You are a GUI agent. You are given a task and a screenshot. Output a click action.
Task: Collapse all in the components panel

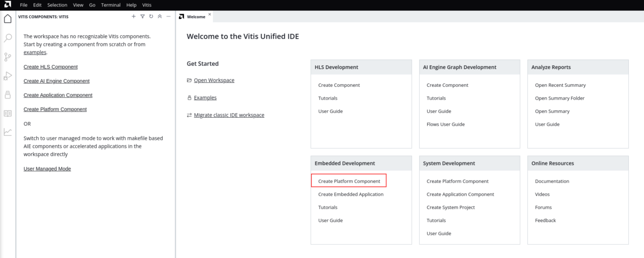[160, 16]
